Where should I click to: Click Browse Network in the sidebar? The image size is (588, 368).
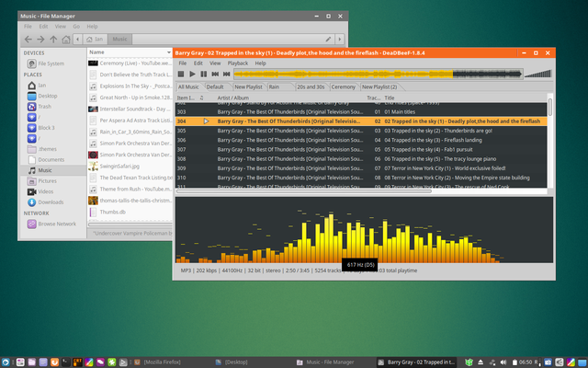(51, 224)
